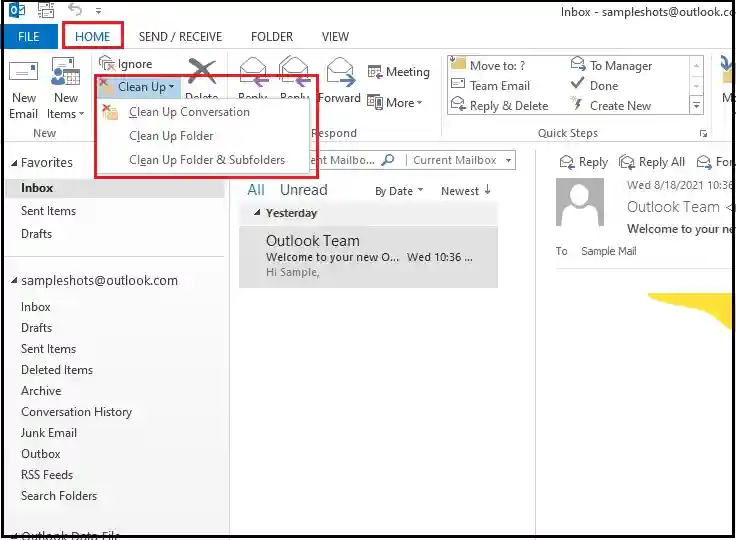Click the Sample Mail recipient name
Image resolution: width=736 pixels, height=540 pixels.
point(608,251)
